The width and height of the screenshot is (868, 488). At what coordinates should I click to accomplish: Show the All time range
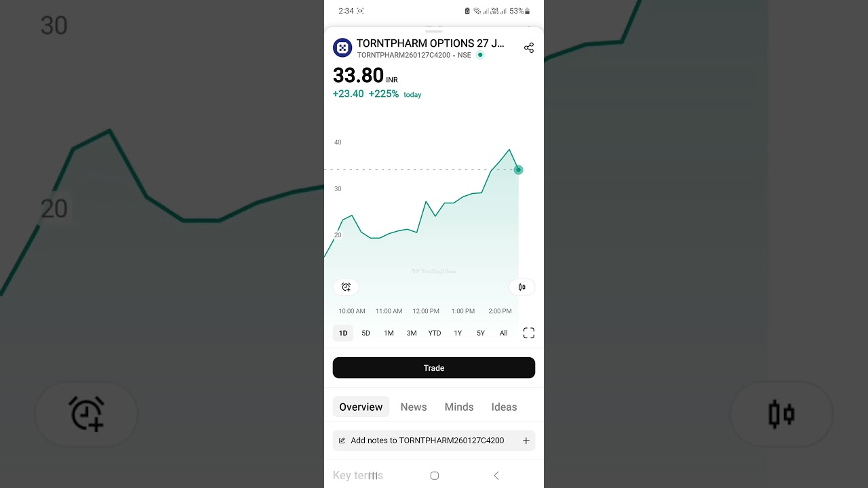[x=503, y=333]
